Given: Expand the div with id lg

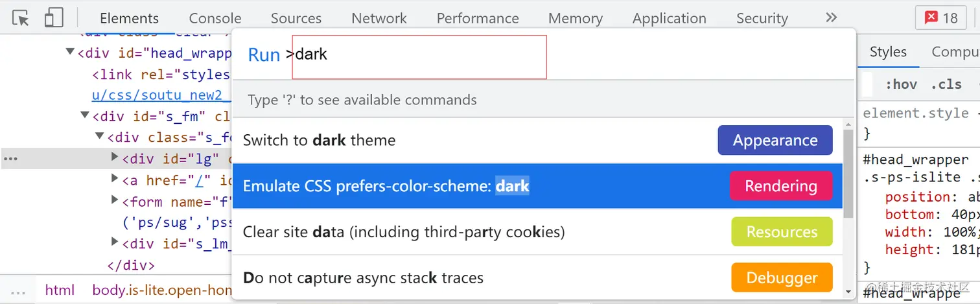Looking at the screenshot, I should 115,158.
